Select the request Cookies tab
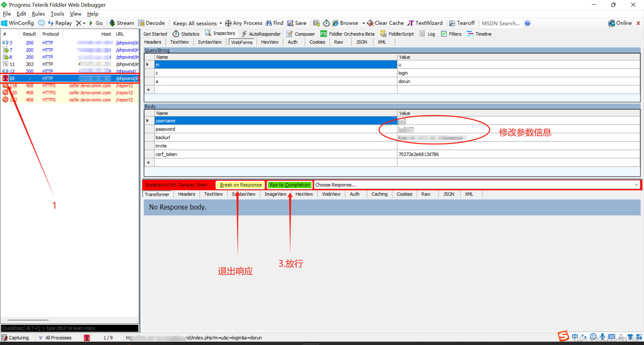 coord(317,42)
